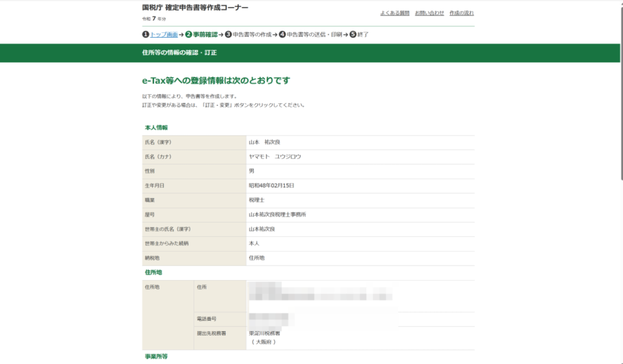Open the 作成の流れ link

click(462, 13)
